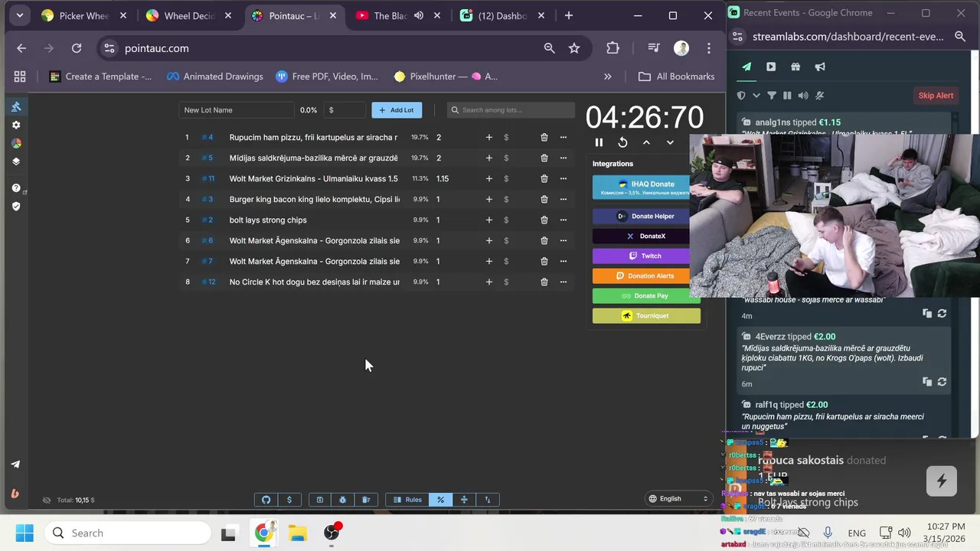This screenshot has width=980, height=551.
Task: Click the sort order arrows icon in bottom toolbar
Action: [488, 500]
